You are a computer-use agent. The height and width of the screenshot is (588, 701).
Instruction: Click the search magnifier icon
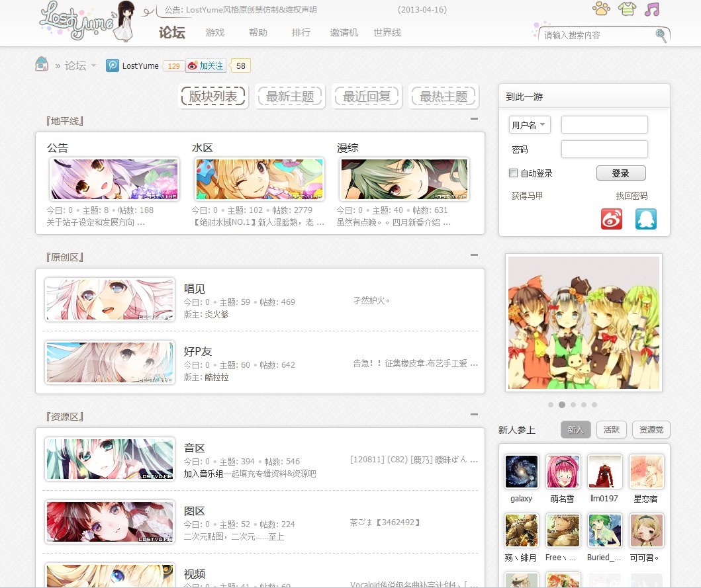click(661, 35)
